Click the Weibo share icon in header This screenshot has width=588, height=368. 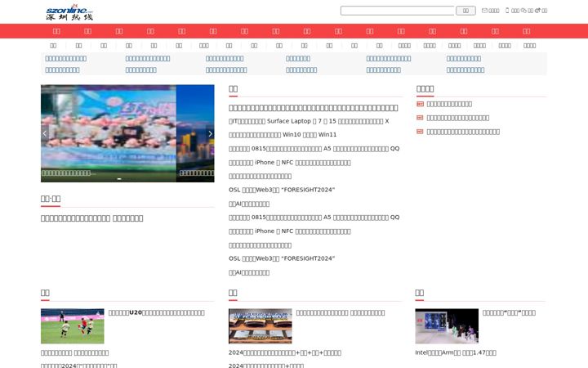pos(537,11)
